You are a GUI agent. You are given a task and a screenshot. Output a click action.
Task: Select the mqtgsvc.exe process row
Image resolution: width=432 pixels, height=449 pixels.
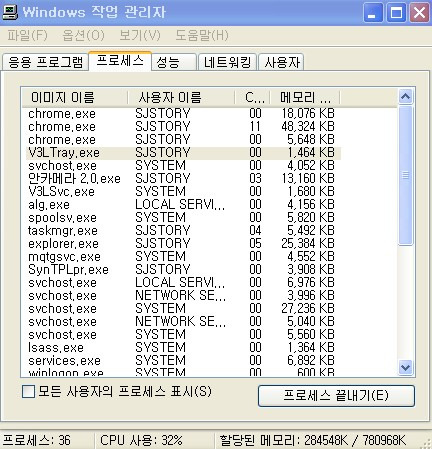click(x=182, y=257)
